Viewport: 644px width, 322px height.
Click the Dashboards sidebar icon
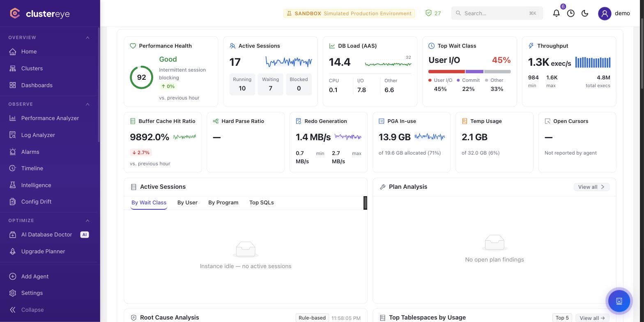[x=13, y=85]
